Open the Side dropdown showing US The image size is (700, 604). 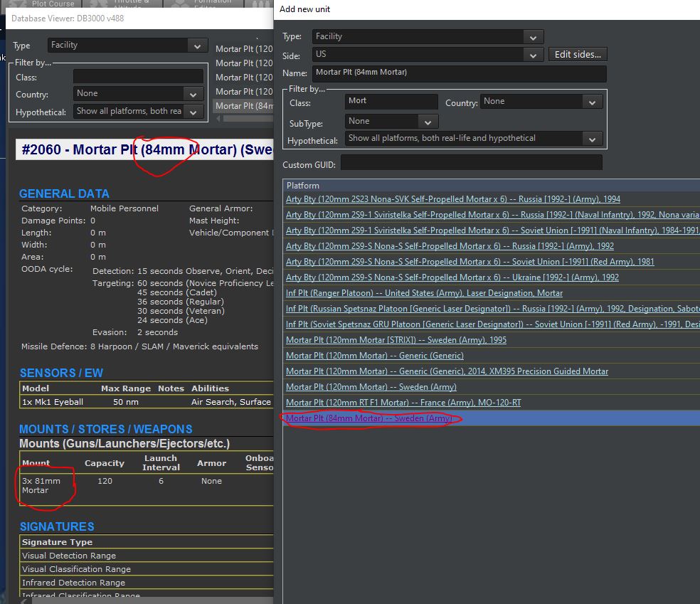[x=428, y=55]
